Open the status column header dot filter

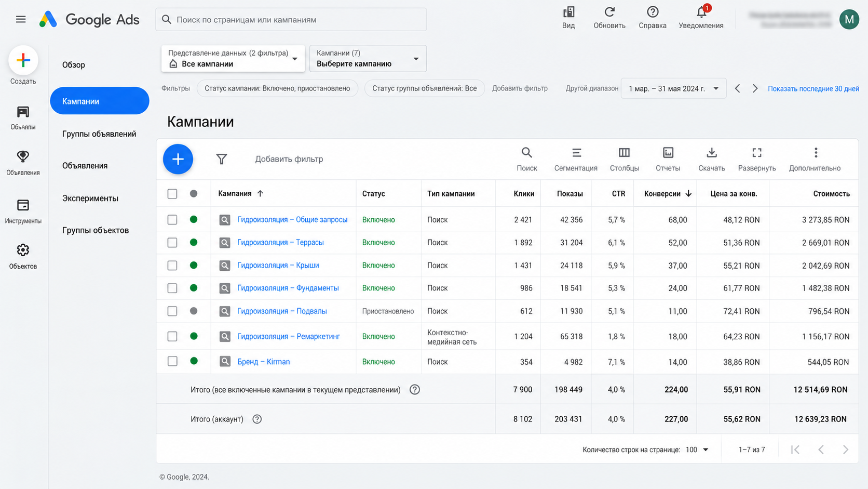(194, 194)
